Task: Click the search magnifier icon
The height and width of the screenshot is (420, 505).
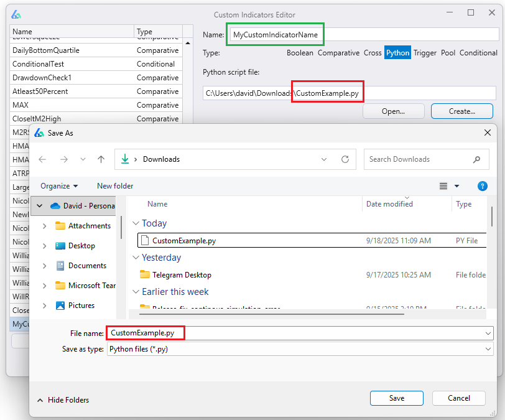Action: click(476, 159)
